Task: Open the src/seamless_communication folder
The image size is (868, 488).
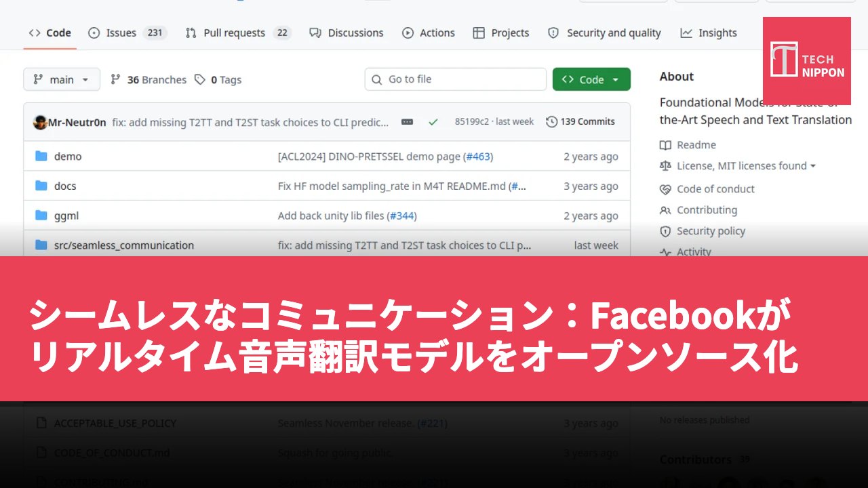Action: tap(124, 245)
